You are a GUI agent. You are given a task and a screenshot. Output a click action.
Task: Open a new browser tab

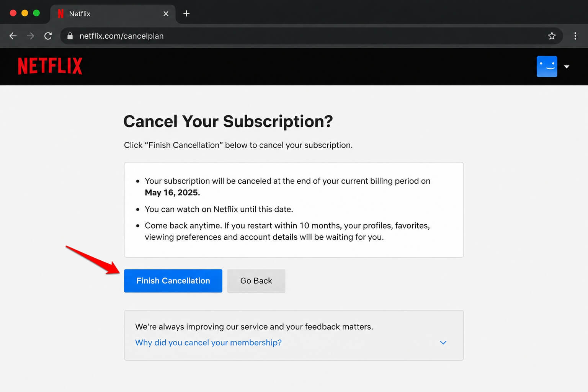point(186,13)
